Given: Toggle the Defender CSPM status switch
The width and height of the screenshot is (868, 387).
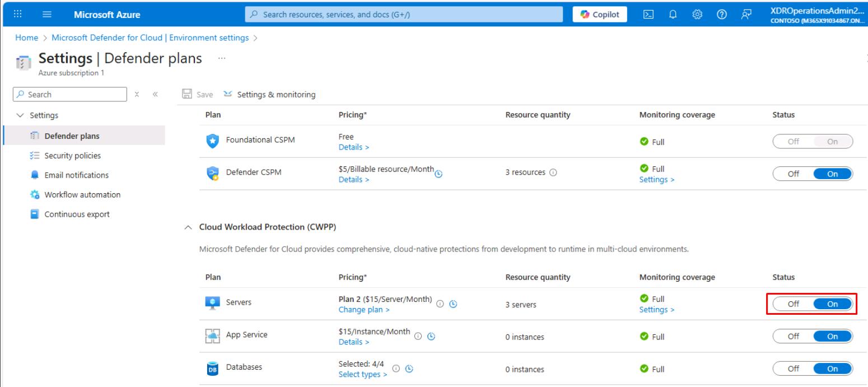Looking at the screenshot, I should coord(812,174).
